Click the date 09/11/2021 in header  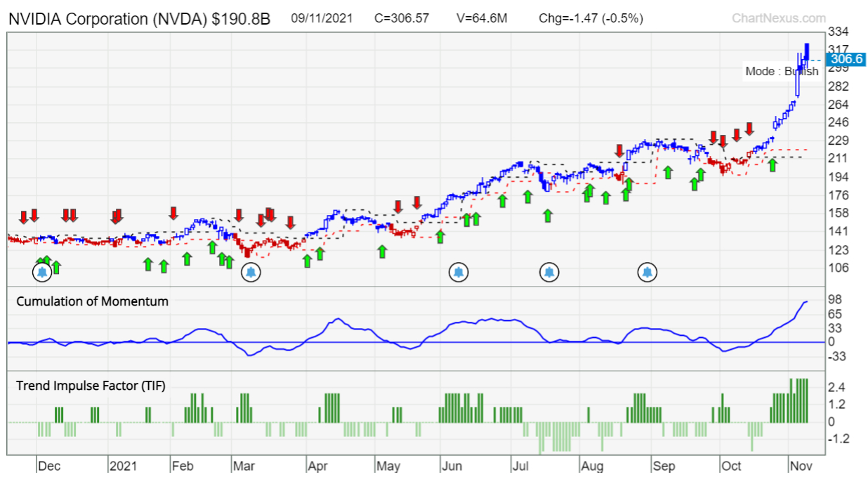click(322, 19)
